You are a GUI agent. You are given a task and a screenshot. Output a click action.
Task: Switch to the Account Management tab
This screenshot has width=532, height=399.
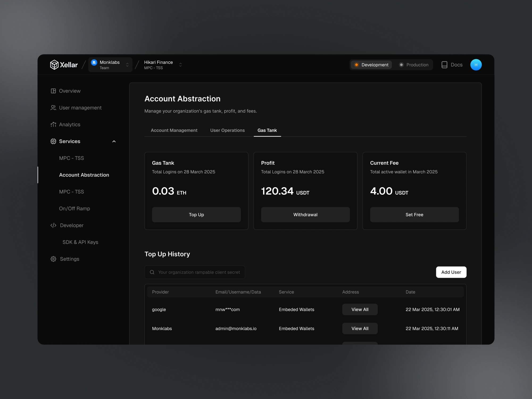click(x=174, y=130)
